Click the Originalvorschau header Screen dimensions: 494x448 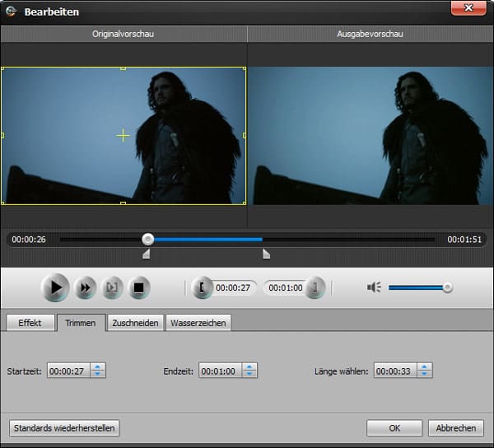123,34
